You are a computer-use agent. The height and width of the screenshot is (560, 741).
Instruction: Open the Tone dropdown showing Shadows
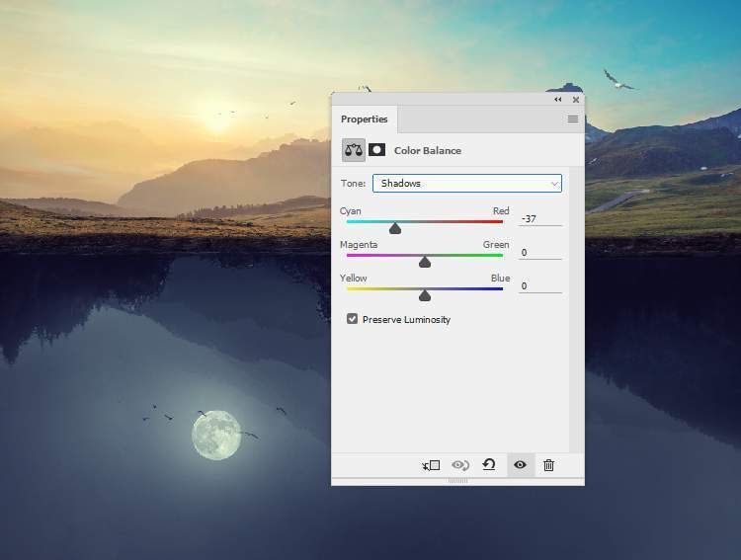coord(467,184)
